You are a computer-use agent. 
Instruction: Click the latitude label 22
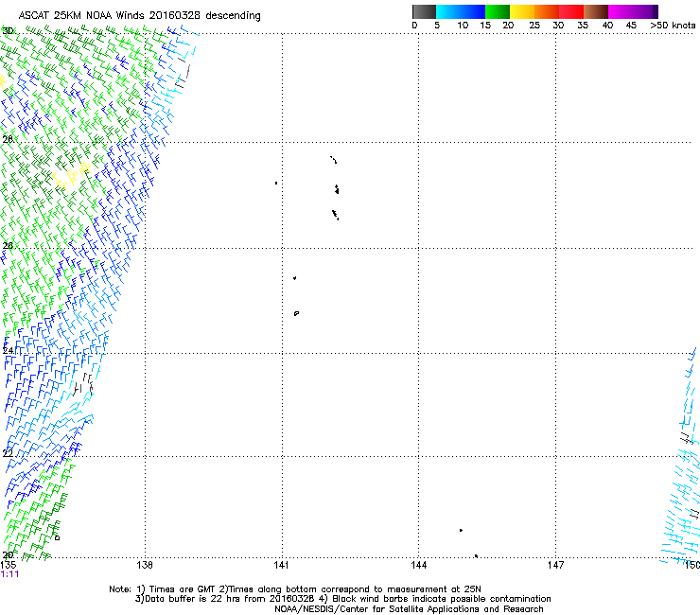(x=8, y=453)
